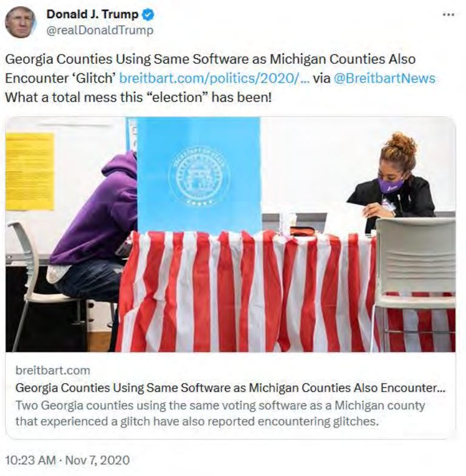Click the yellow notice poster in photo
Image resolution: width=466 pixels, height=476 pixels.
pos(30,171)
